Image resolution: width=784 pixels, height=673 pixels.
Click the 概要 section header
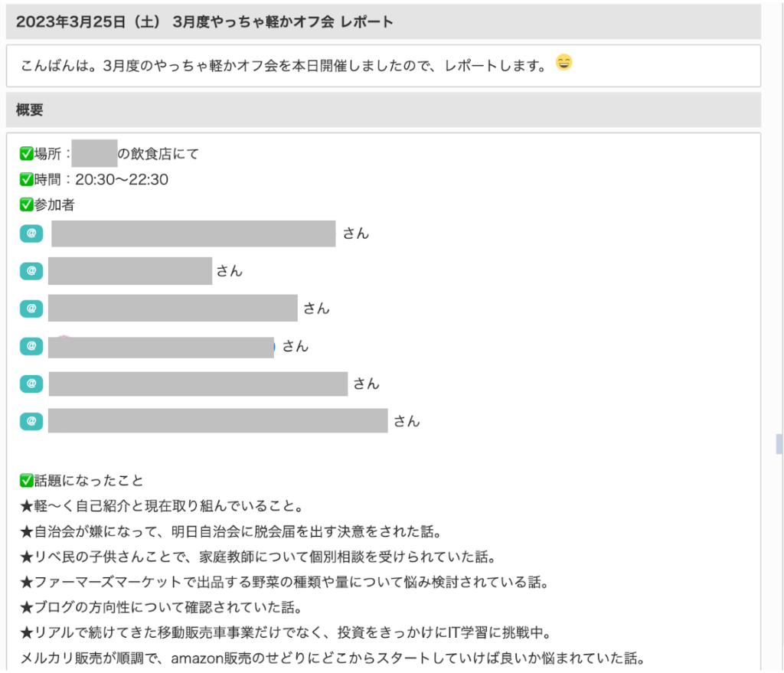30,110
